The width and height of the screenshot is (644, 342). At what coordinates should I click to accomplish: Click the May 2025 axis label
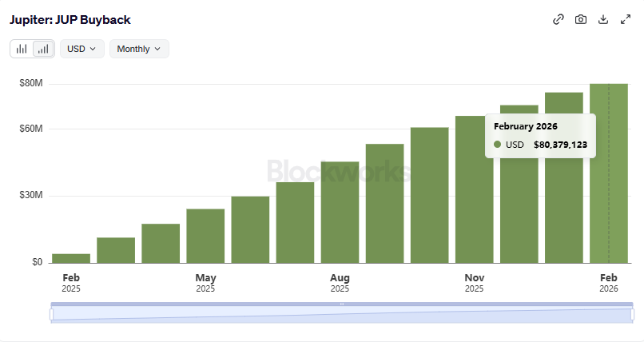click(205, 283)
